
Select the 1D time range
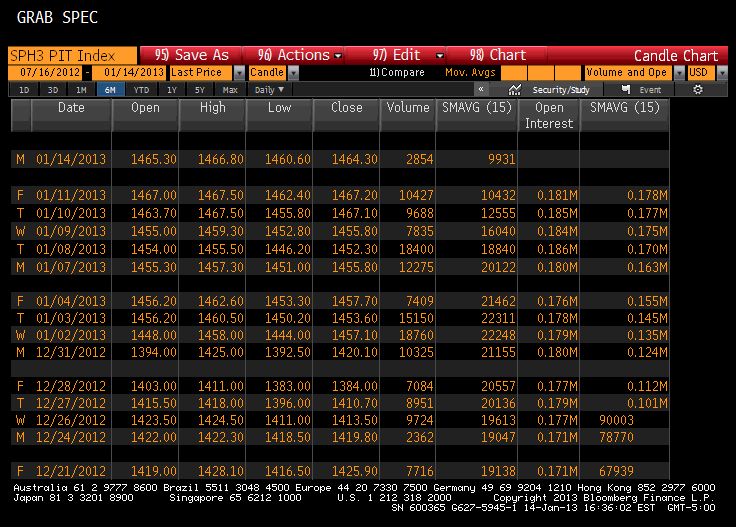point(24,90)
